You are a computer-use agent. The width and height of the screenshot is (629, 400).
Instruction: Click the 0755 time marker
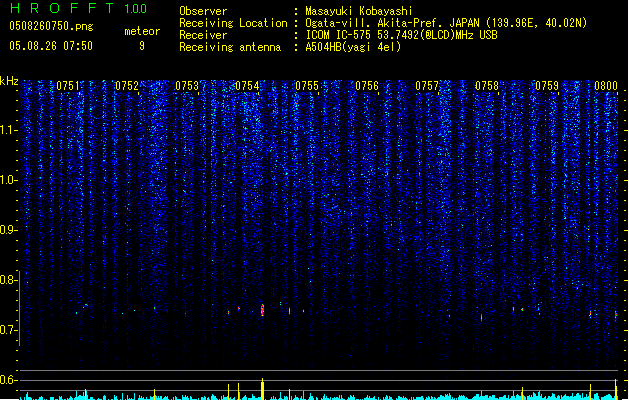[307, 86]
